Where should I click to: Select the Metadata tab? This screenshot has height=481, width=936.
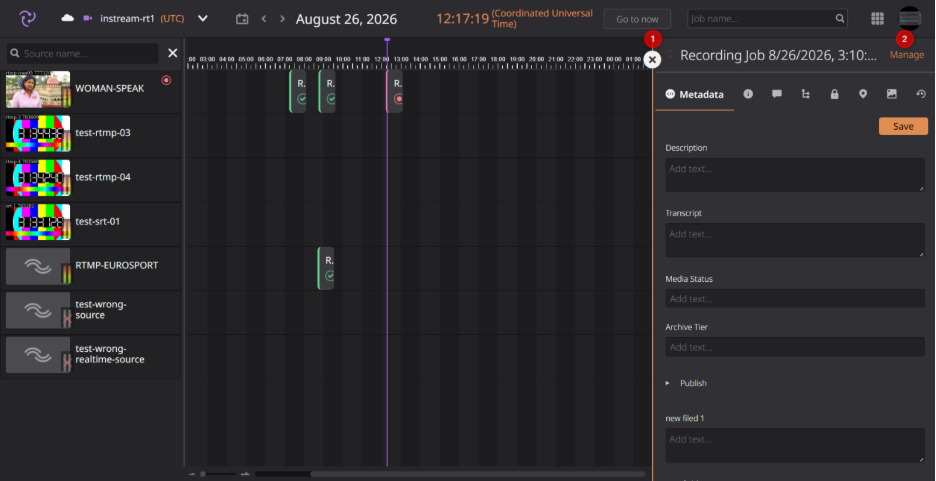pos(694,94)
